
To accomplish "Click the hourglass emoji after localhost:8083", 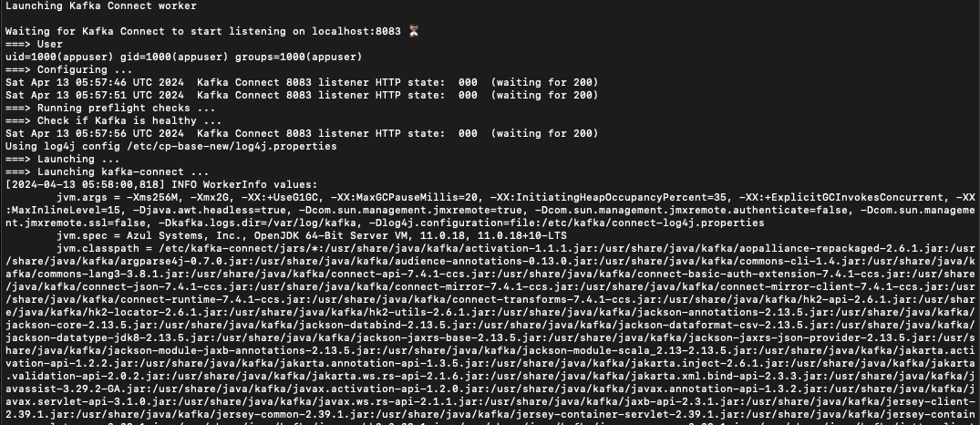I will [413, 31].
